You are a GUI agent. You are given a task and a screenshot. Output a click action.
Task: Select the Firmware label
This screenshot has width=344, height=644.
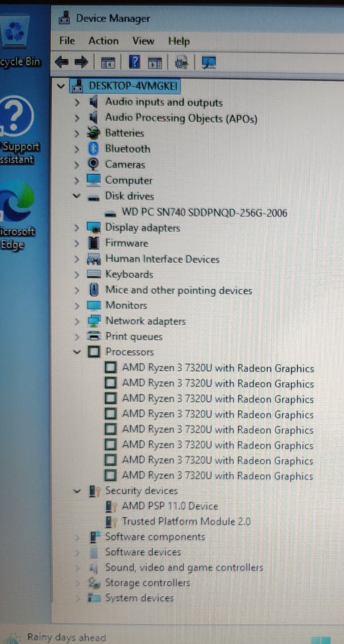pos(126,243)
